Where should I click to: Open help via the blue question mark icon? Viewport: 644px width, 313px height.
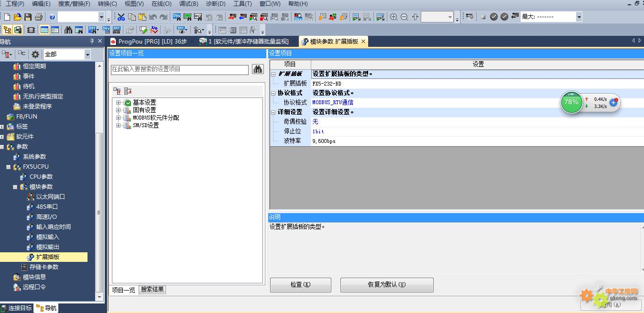(52, 17)
